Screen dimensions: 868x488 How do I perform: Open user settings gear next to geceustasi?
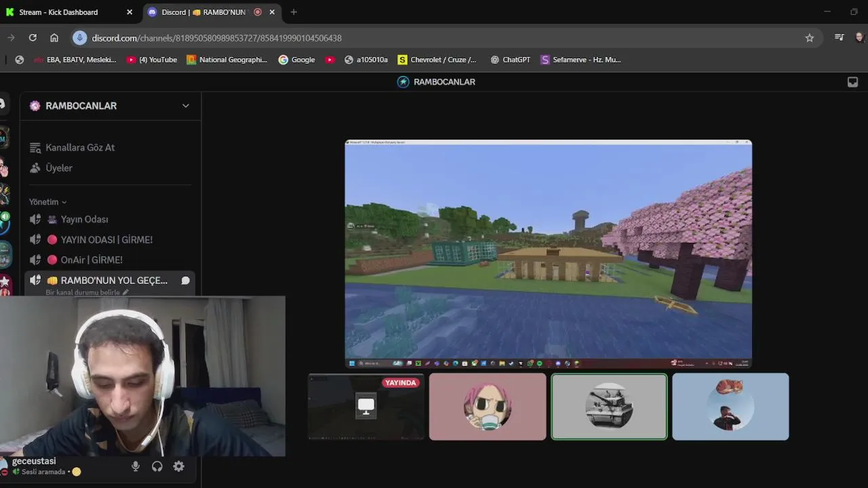pos(178,466)
